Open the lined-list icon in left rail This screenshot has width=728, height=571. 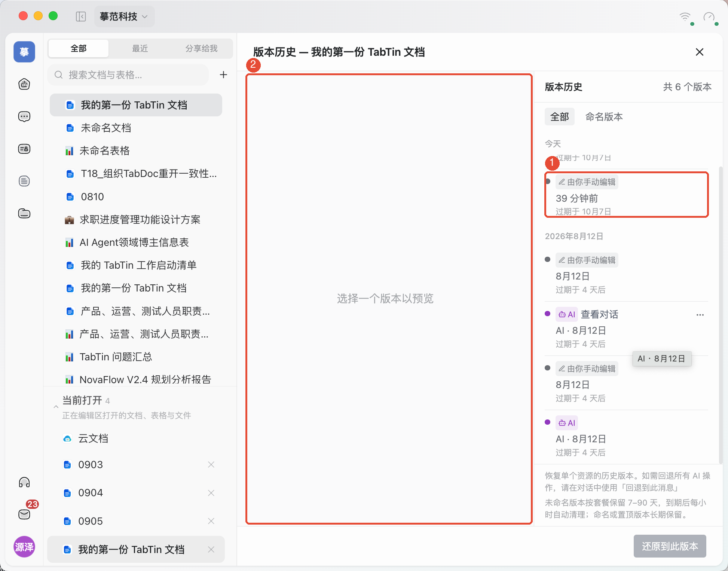pos(24,181)
